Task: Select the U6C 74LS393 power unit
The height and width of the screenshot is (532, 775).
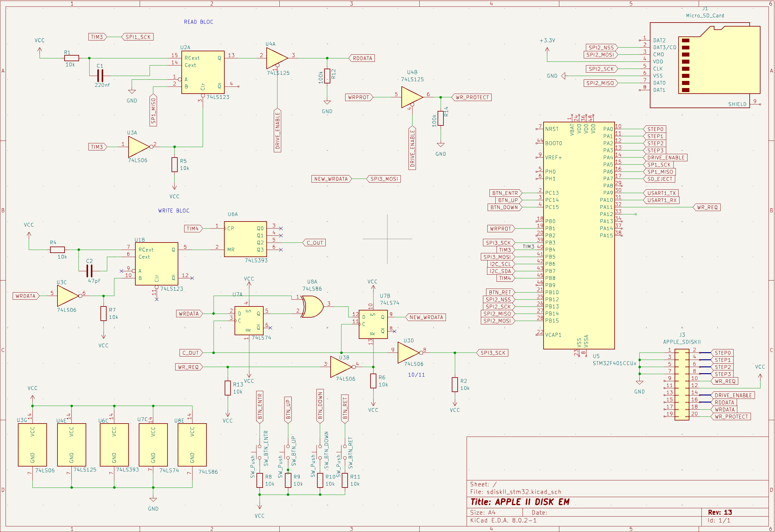Action: pos(114,445)
